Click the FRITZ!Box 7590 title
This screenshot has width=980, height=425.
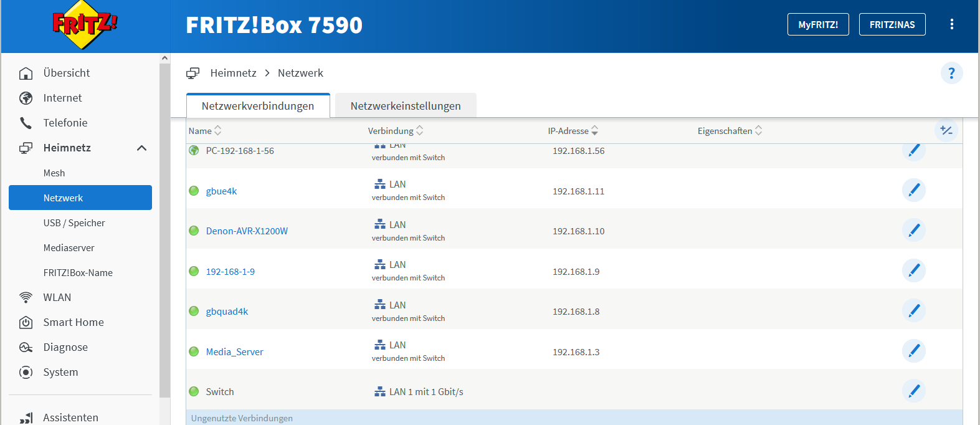274,25
